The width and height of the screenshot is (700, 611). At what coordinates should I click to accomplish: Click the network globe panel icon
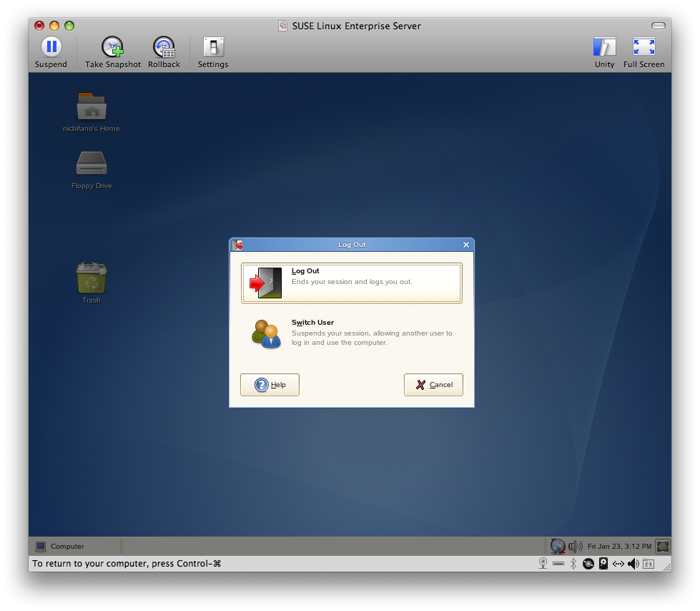click(x=558, y=546)
